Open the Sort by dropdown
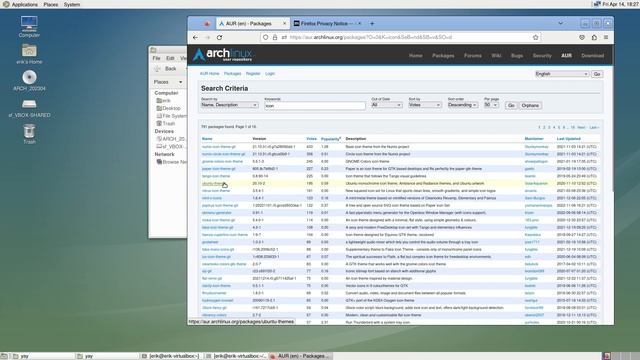640x360 pixels. tap(424, 105)
